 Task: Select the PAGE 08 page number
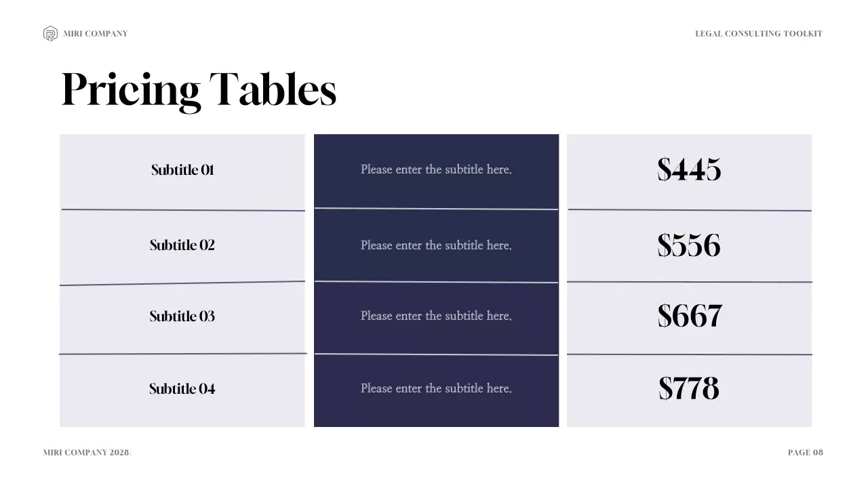click(805, 453)
